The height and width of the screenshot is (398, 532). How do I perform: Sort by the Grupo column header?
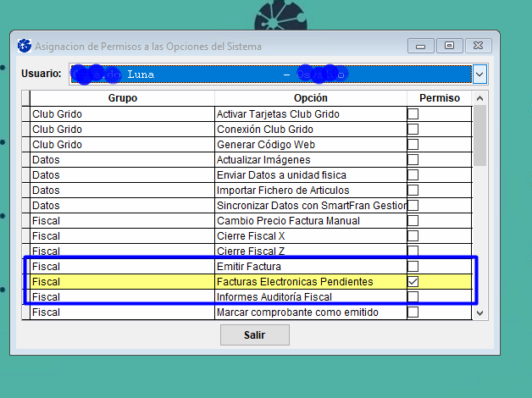click(x=122, y=98)
